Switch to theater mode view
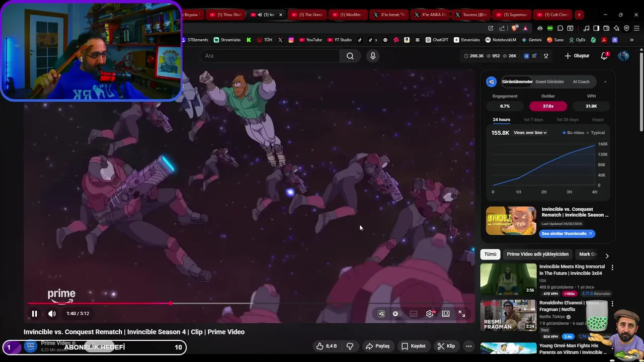 point(446,314)
